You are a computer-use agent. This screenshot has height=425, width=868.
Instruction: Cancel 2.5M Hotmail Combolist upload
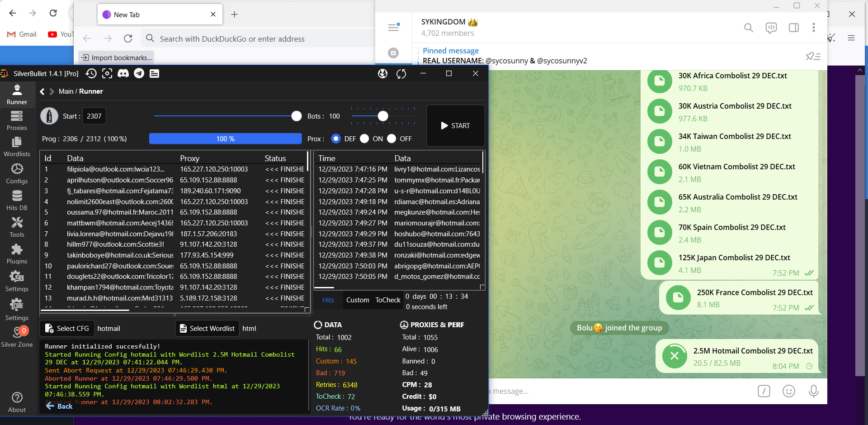(x=675, y=356)
